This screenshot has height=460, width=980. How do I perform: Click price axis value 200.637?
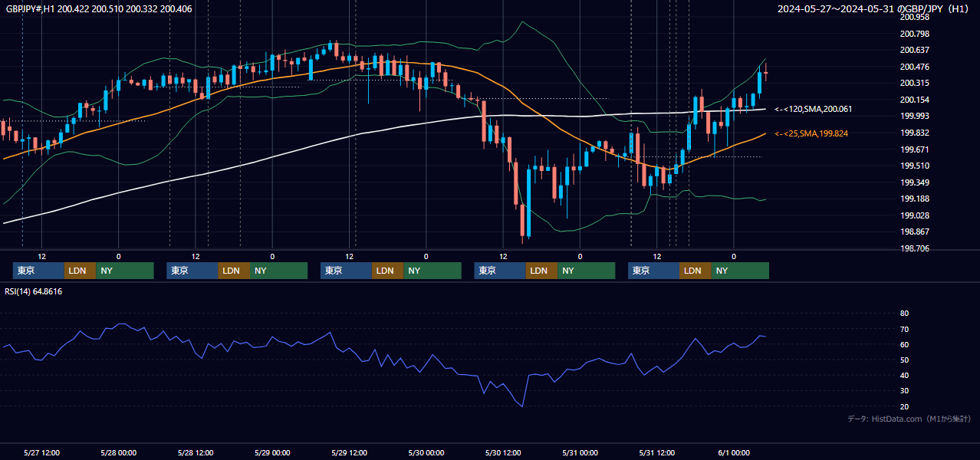(x=915, y=50)
